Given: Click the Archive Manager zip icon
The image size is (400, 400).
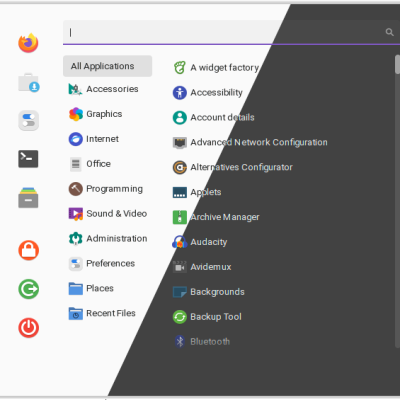Looking at the screenshot, I should (x=180, y=217).
